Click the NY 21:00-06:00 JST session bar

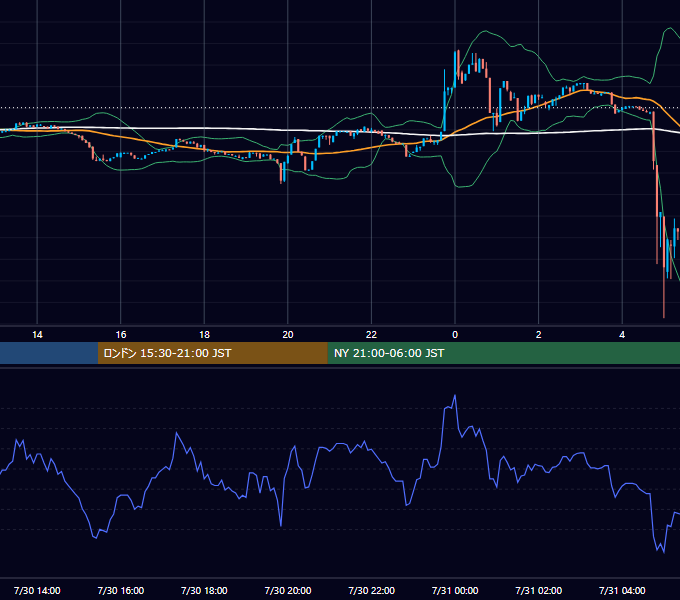point(503,353)
